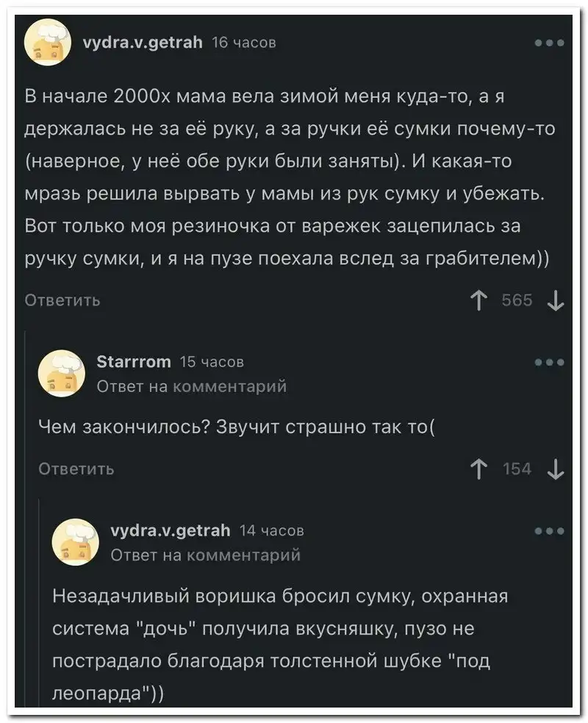The height and width of the screenshot is (723, 588).
Task: Click Ответить under the 565-point comment
Action: (x=62, y=301)
